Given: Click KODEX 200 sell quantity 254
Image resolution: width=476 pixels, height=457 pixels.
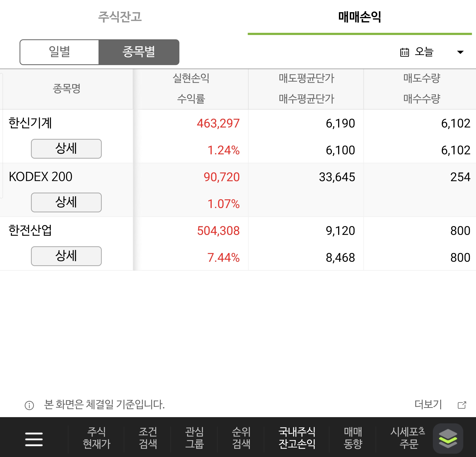Looking at the screenshot, I should [460, 177].
